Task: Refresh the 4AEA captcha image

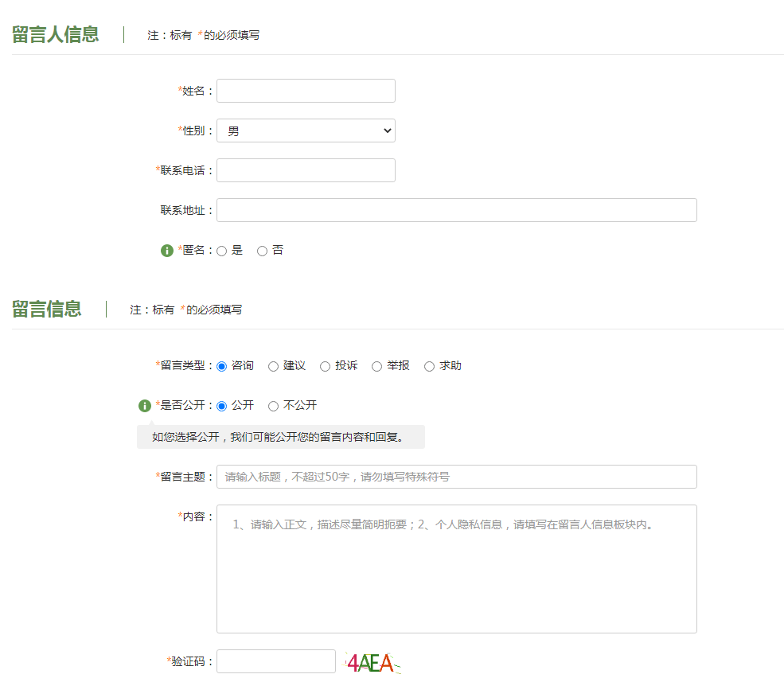Action: pyautogui.click(x=372, y=663)
